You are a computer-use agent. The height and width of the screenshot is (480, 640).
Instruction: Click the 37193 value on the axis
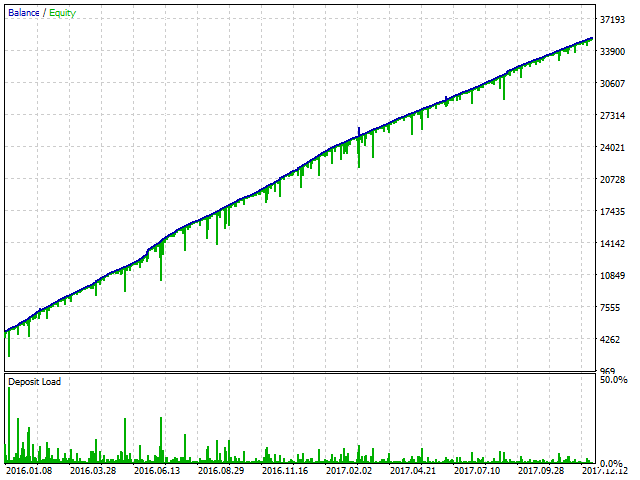coord(612,20)
